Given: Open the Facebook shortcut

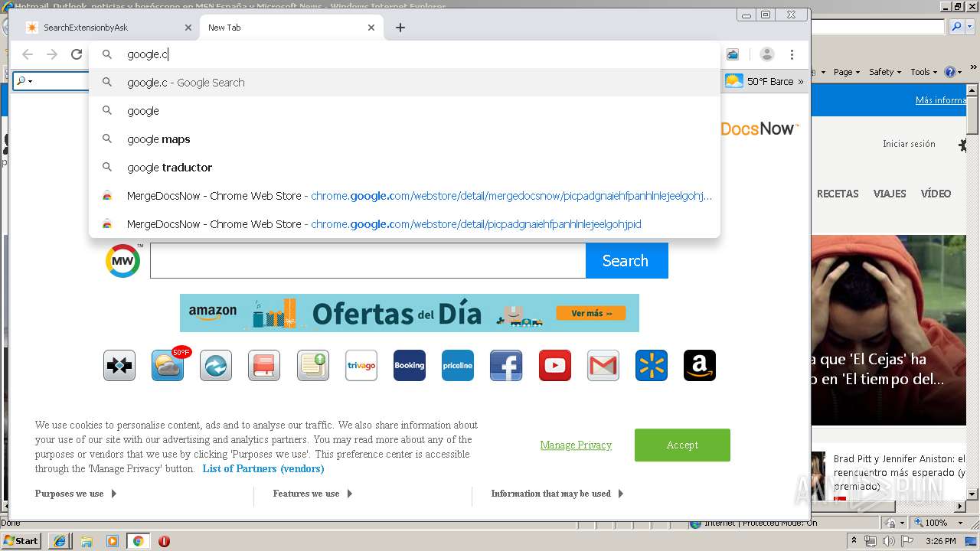Looking at the screenshot, I should pyautogui.click(x=506, y=366).
